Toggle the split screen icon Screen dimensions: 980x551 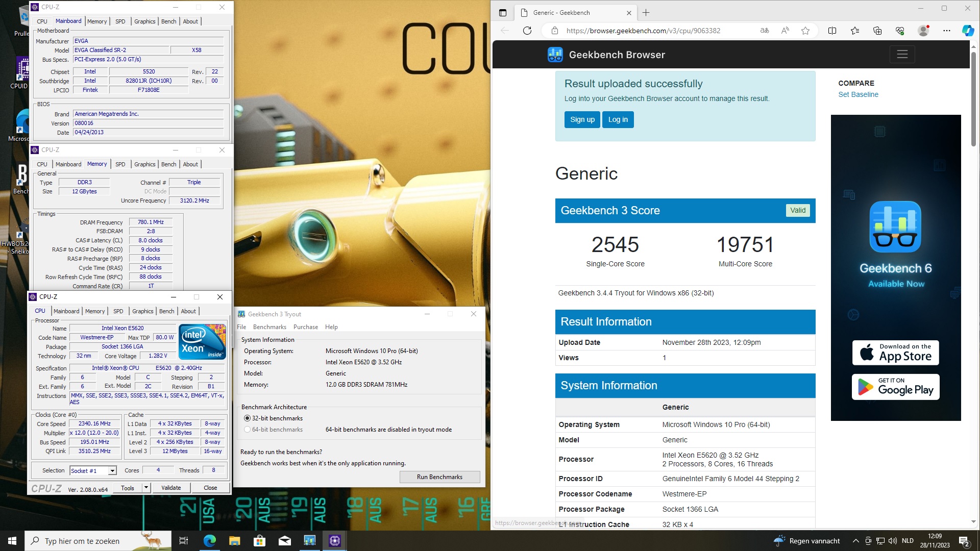[x=832, y=31]
